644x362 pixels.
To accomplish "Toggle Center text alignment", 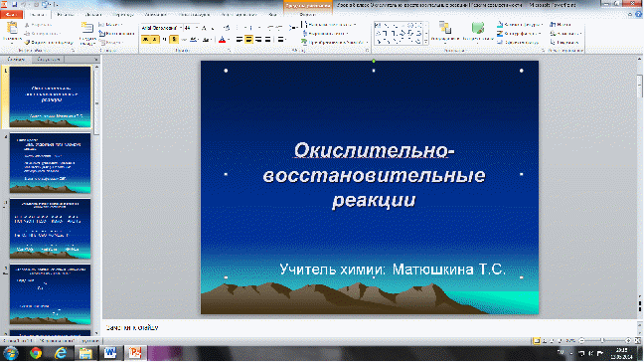I will [x=248, y=40].
